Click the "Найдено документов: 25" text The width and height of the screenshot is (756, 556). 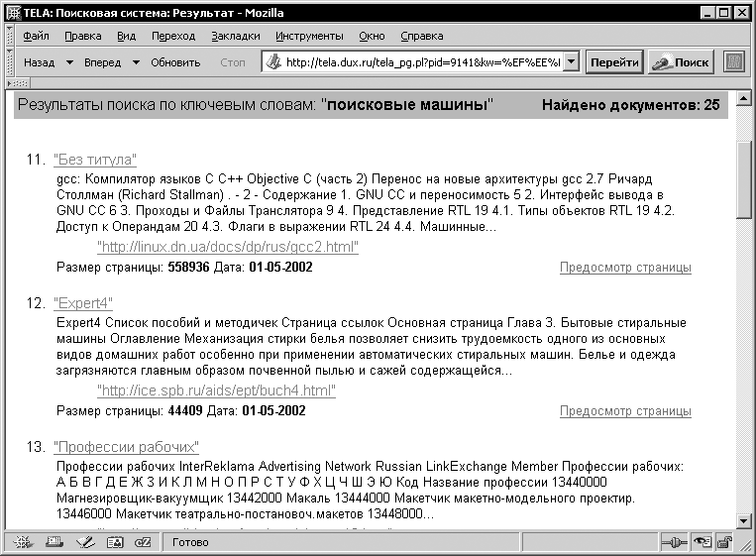tap(630, 105)
